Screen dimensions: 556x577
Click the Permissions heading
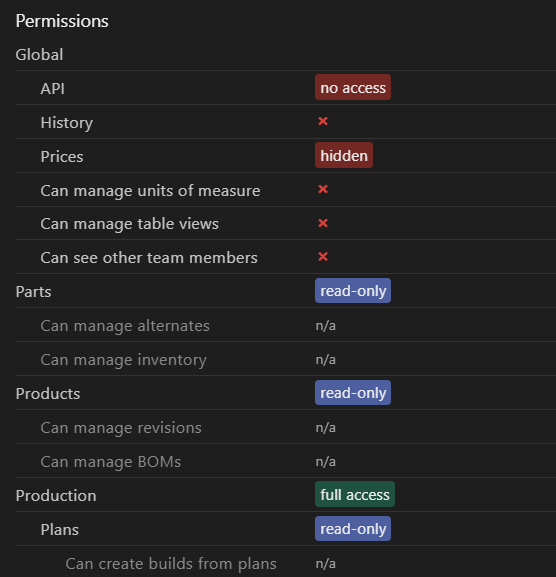coord(62,21)
